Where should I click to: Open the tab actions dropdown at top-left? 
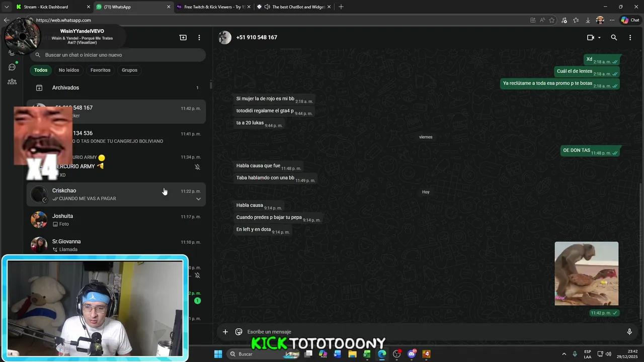tap(7, 7)
